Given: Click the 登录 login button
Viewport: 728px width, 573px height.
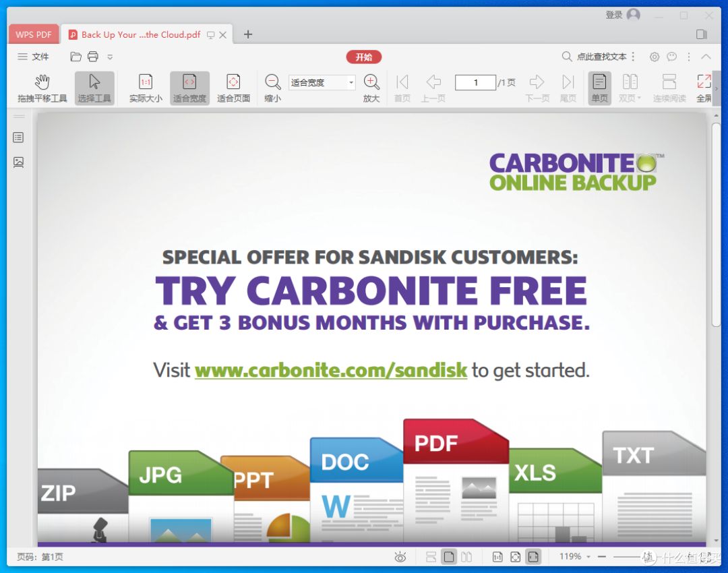Looking at the screenshot, I should pos(614,15).
